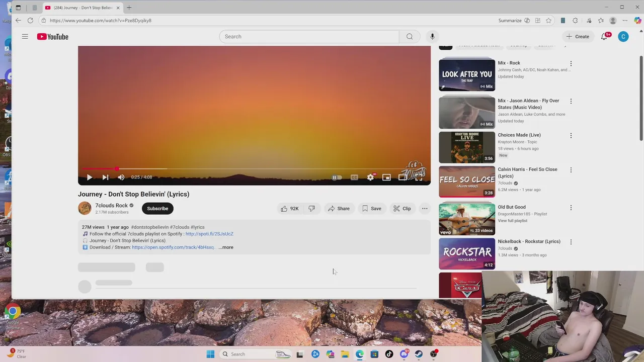Open Nickelback - Rockstar (Lyrics) video
Image resolution: width=644 pixels, height=362 pixels.
tap(529, 242)
